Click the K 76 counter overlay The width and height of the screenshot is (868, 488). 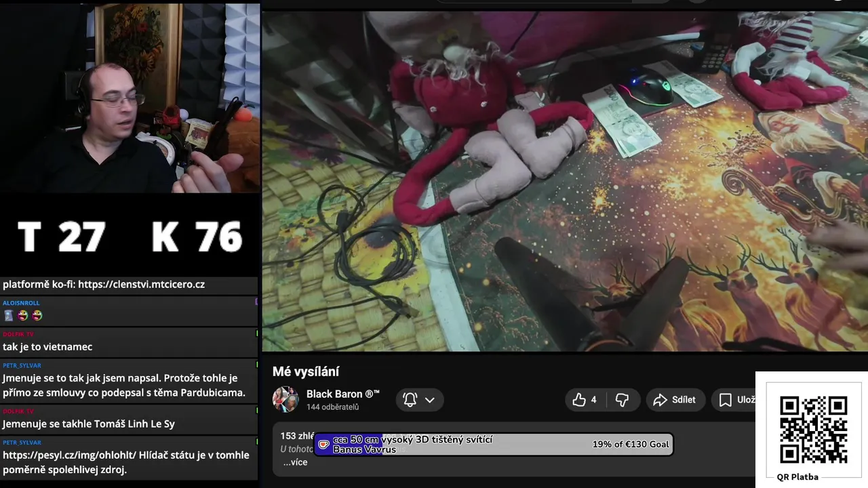[x=197, y=237]
